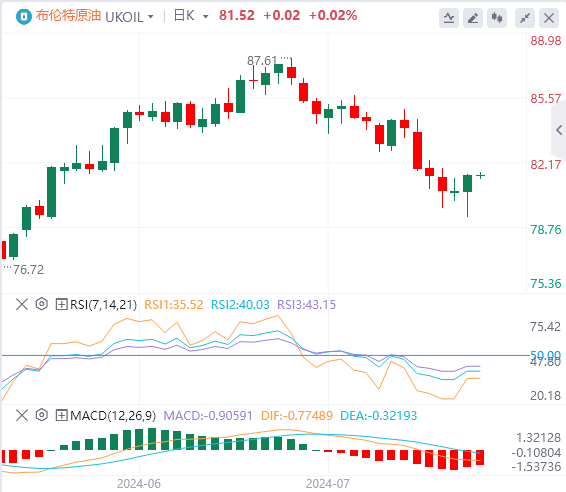Click the 1.32128 MACD axis label
The image size is (566, 492).
539,438
